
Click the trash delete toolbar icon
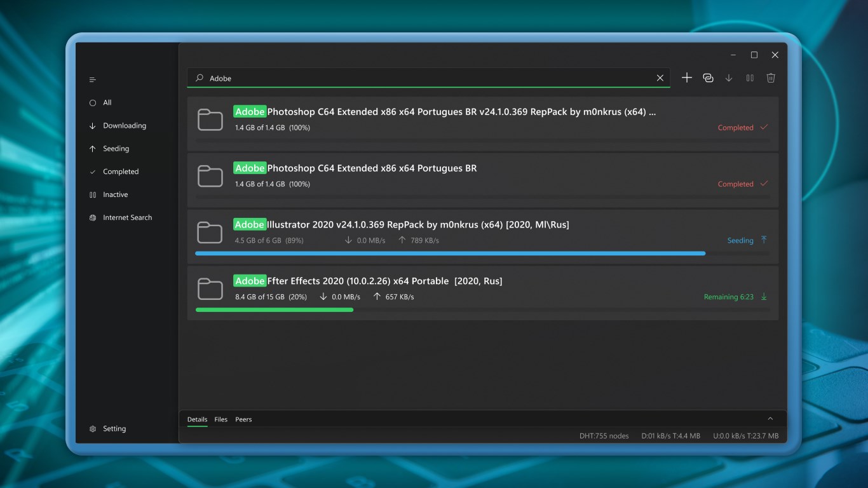click(x=771, y=78)
